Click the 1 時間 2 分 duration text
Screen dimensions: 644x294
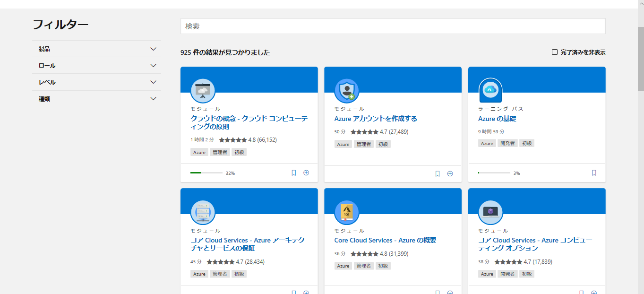[202, 140]
